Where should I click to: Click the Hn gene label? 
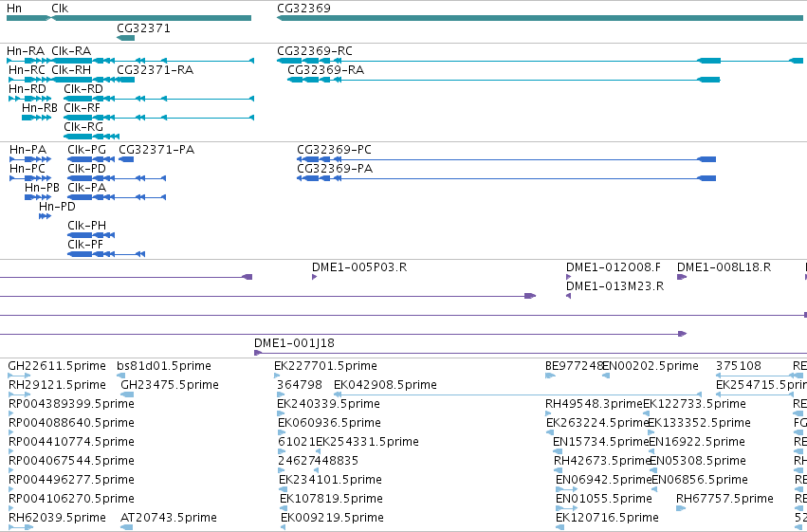(14, 9)
